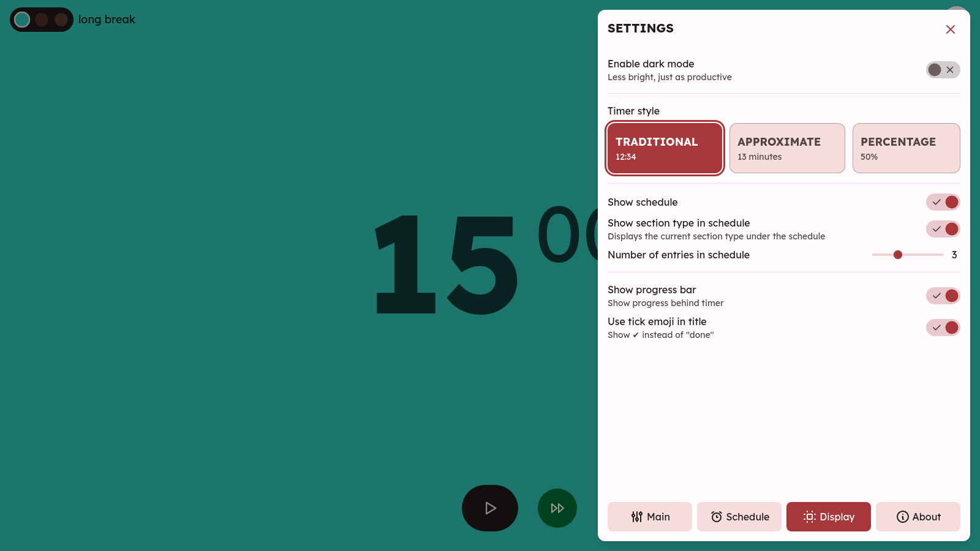Click the 'long break' section label
The image size is (980, 551).
point(107,20)
